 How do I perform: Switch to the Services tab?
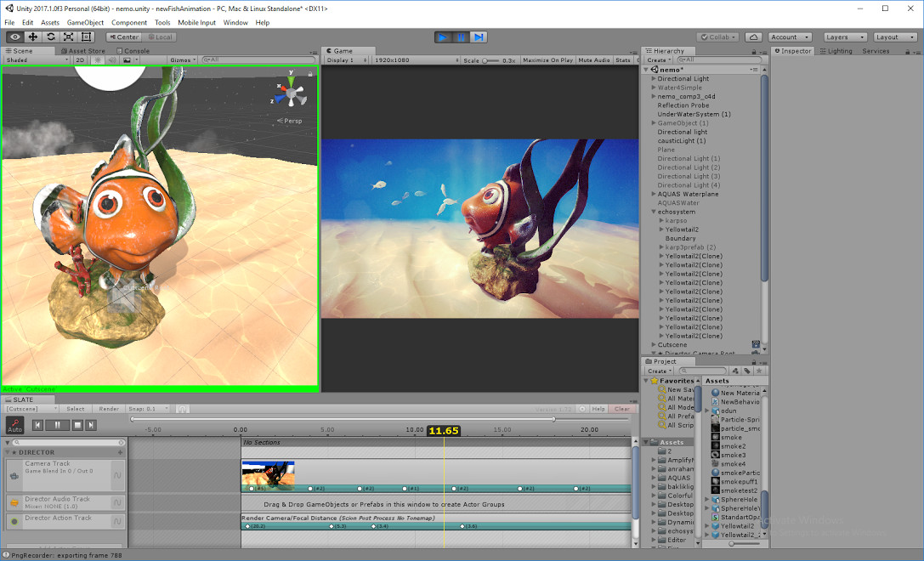pyautogui.click(x=876, y=51)
